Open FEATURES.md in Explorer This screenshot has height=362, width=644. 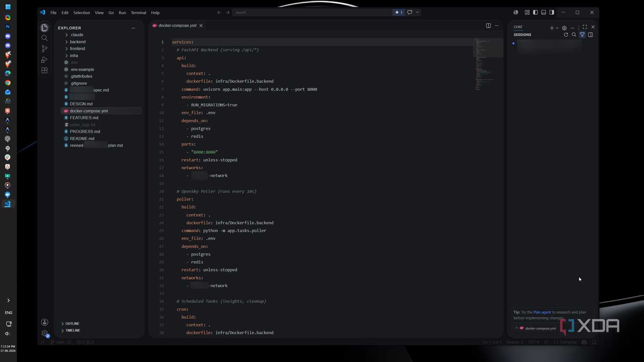[x=101, y=118]
